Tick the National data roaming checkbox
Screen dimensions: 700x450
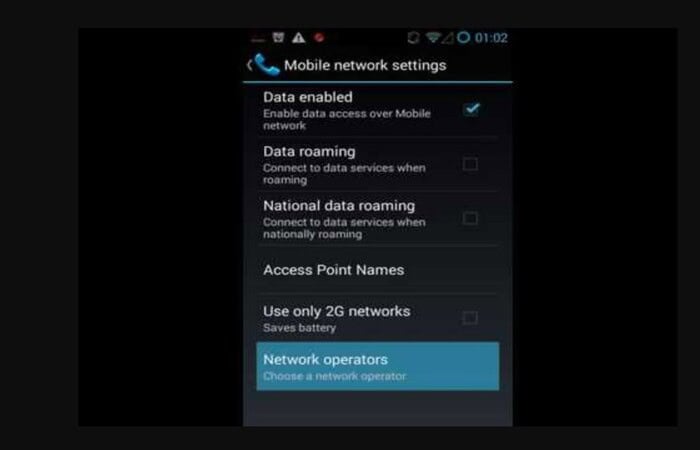point(470,218)
